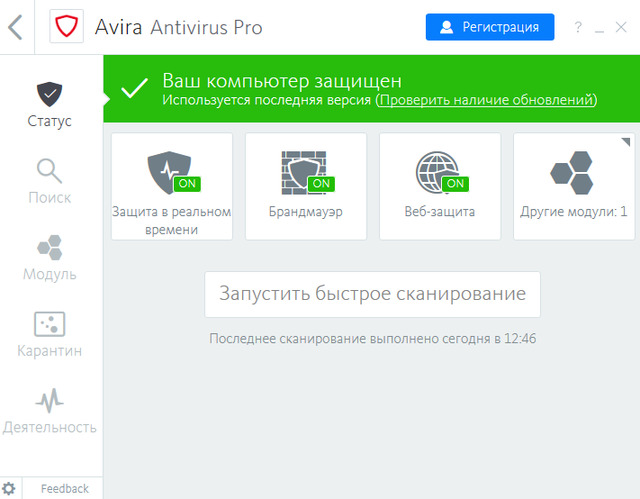
Task: Click Ваш компьютер защищен heading
Action: pyautogui.click(x=282, y=81)
